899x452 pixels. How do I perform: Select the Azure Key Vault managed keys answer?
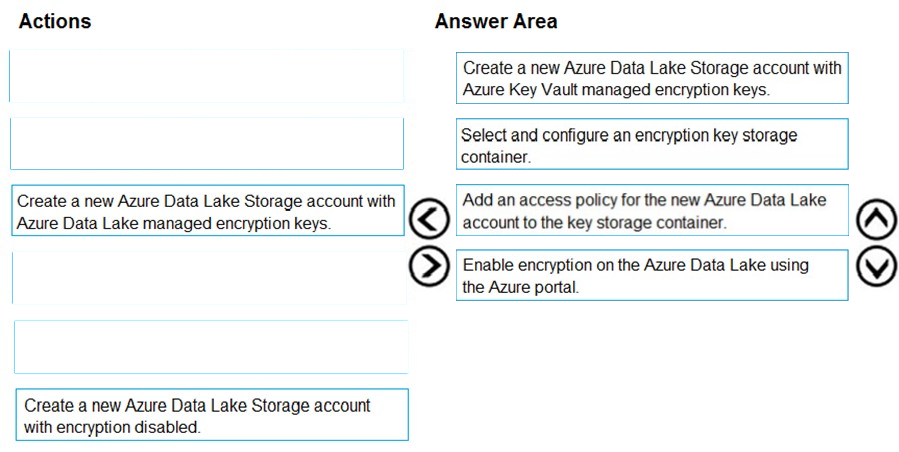point(652,78)
